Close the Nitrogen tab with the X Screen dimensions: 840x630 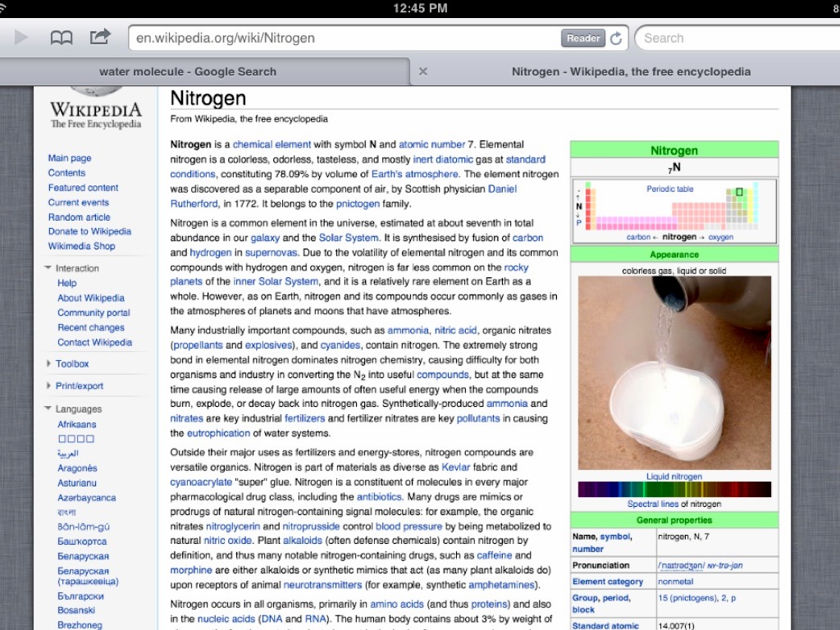422,71
